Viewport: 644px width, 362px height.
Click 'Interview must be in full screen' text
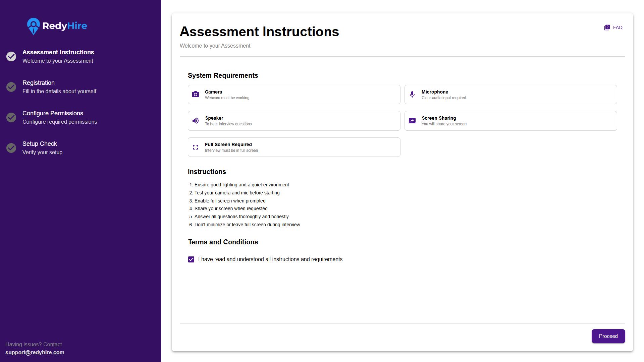coord(231,150)
